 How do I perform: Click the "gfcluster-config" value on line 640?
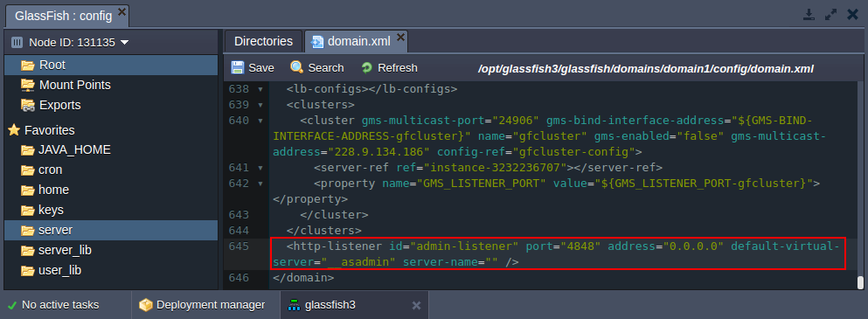coord(574,152)
